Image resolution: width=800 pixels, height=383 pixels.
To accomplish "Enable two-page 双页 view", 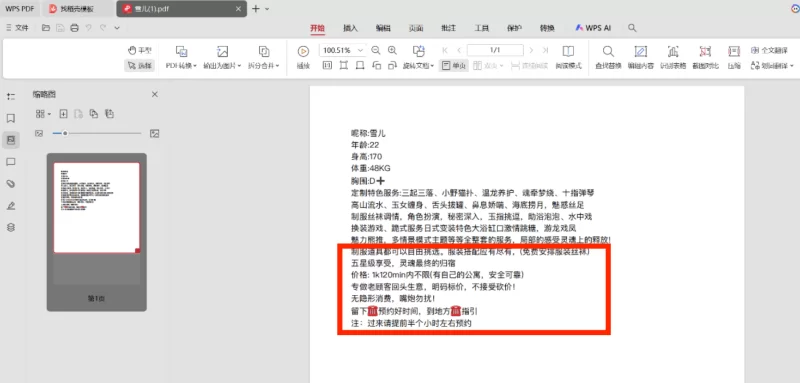I will pos(488,66).
